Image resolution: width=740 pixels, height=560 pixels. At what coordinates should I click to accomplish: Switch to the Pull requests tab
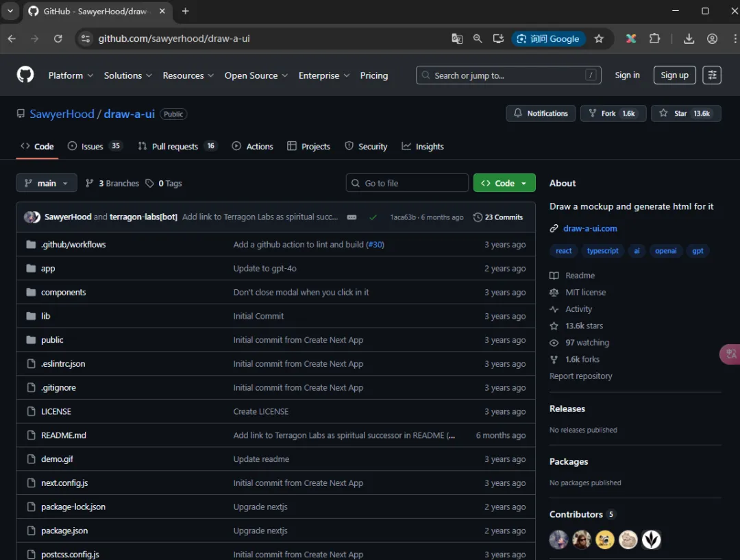click(177, 147)
